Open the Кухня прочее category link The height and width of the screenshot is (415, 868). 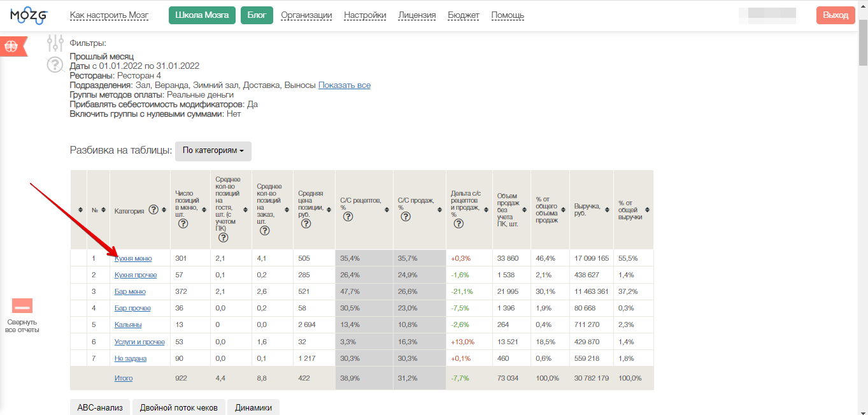coord(136,275)
